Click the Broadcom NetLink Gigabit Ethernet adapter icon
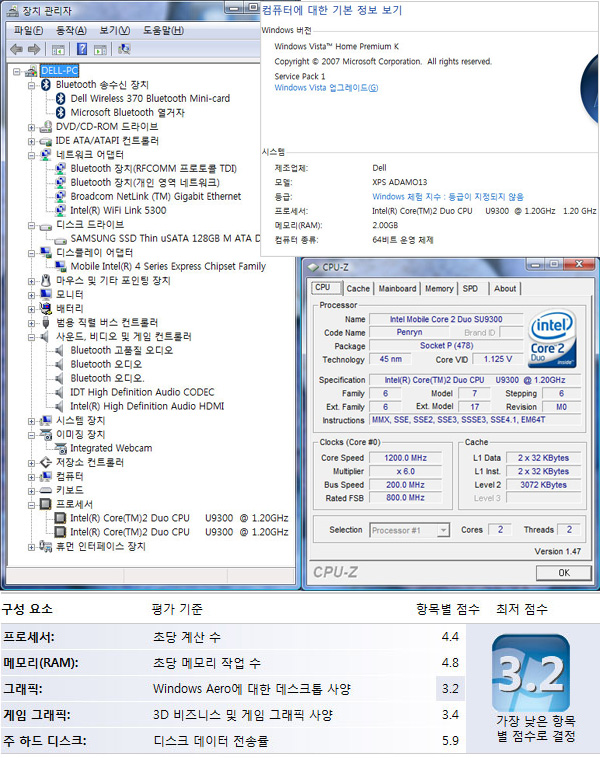 (60, 196)
